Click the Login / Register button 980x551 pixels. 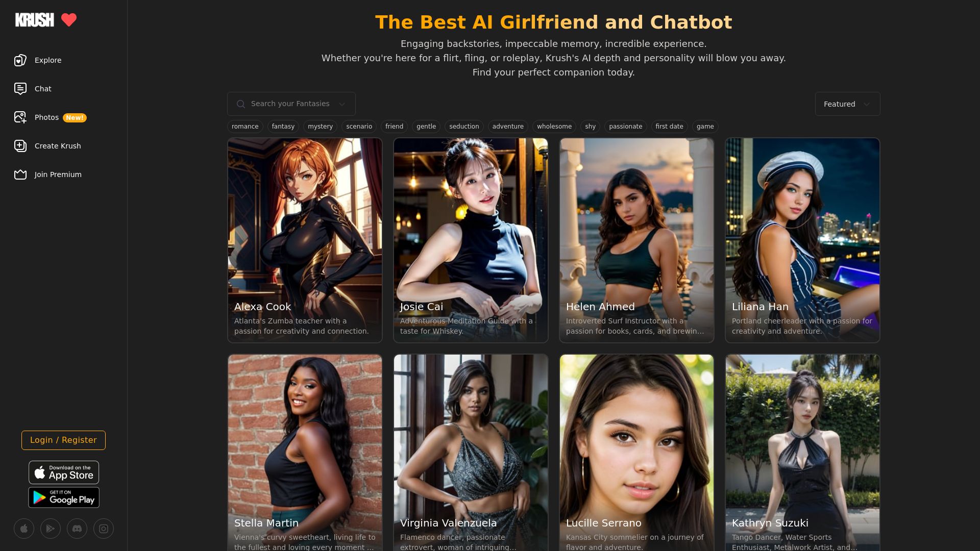tap(63, 440)
